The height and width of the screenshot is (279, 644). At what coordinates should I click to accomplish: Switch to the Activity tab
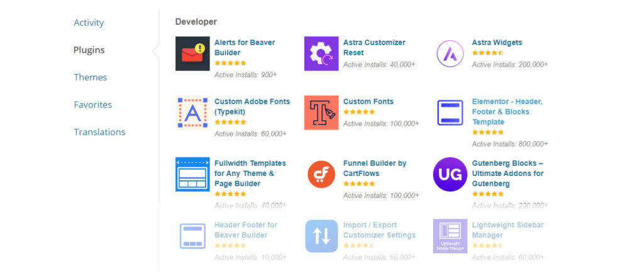[89, 23]
